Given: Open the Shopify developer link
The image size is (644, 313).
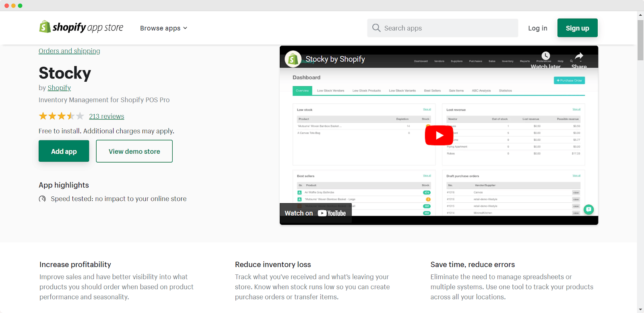Looking at the screenshot, I should (59, 88).
